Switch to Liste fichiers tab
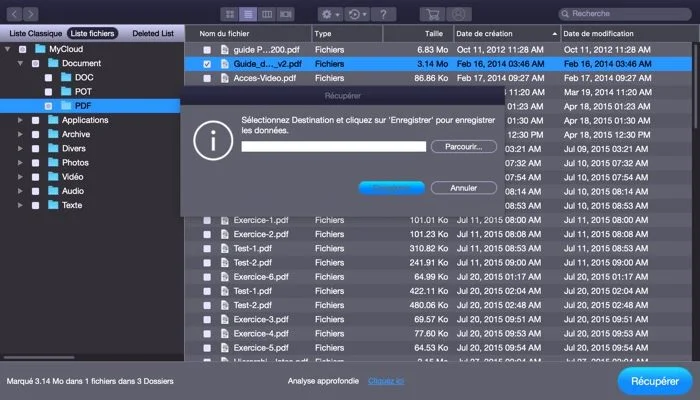The width and height of the screenshot is (700, 400). pos(92,33)
